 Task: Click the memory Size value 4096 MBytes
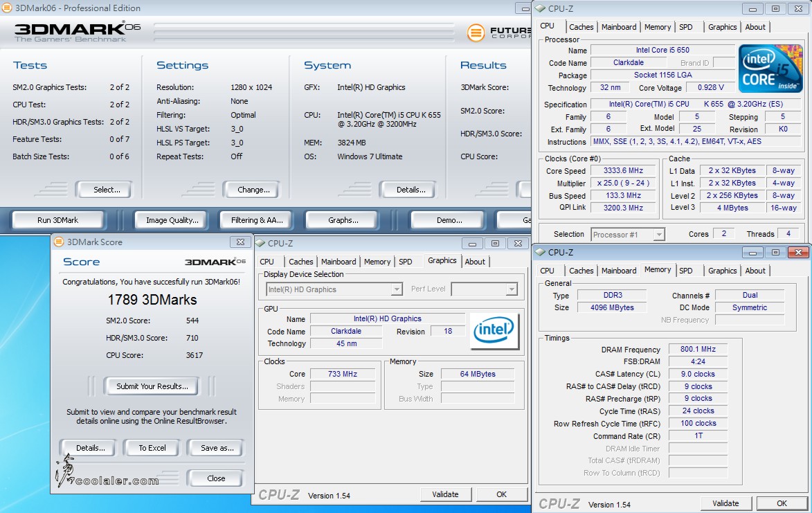coord(612,307)
